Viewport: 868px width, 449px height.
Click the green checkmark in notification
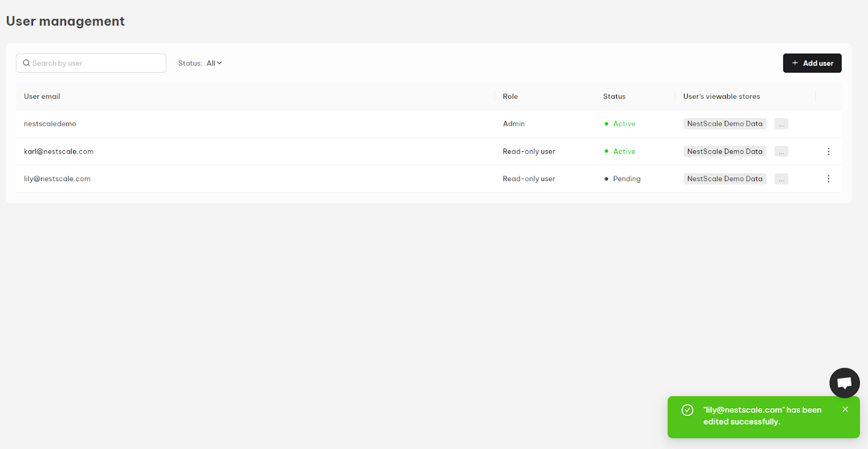[687, 410]
